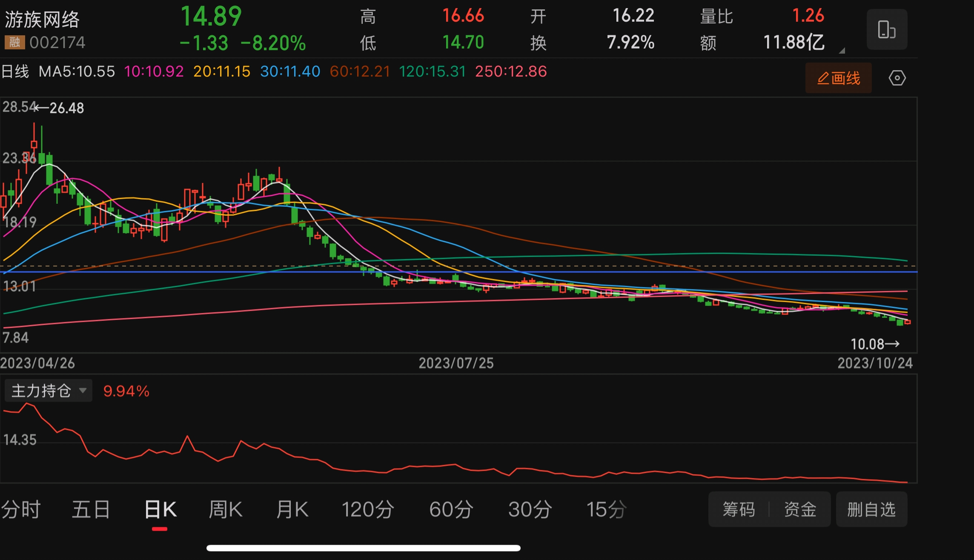Viewport: 974px width, 560px height.
Task: Tap the stock code 002174
Action: pyautogui.click(x=57, y=43)
